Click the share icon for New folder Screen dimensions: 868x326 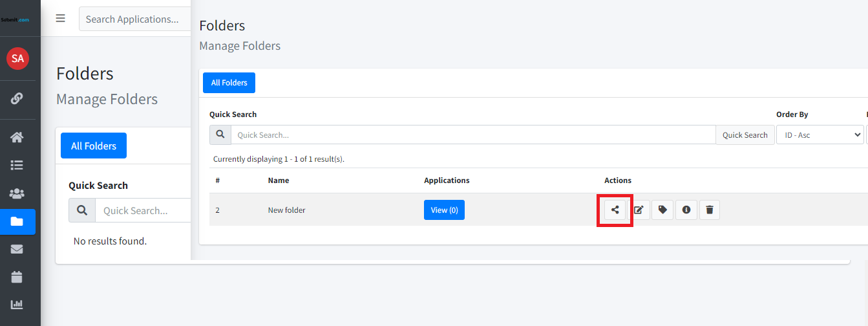click(x=615, y=210)
